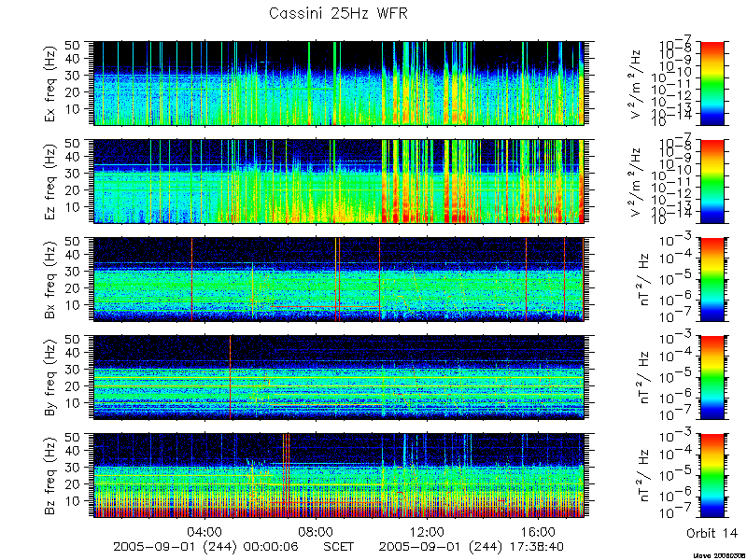The image size is (747, 560).
Task: Click the Cassini 25Hz WFR title
Action: (x=338, y=13)
